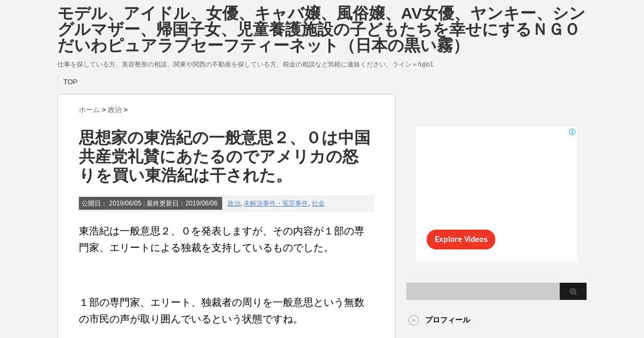Open the ad info icon

(x=572, y=132)
